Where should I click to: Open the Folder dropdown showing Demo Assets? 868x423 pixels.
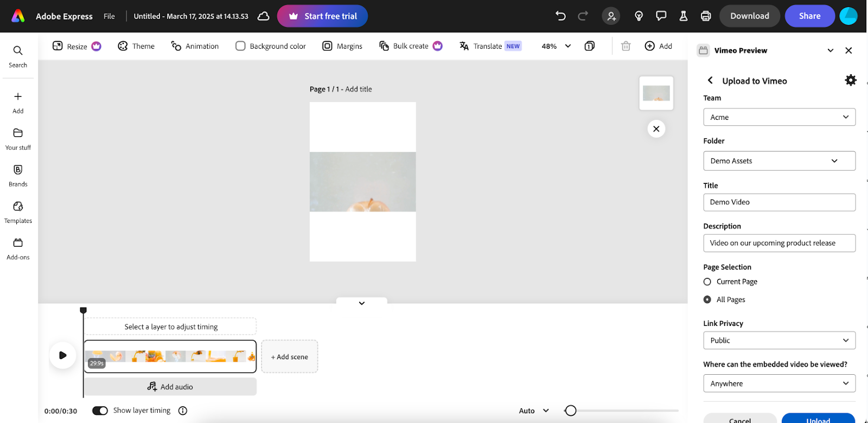click(x=779, y=161)
